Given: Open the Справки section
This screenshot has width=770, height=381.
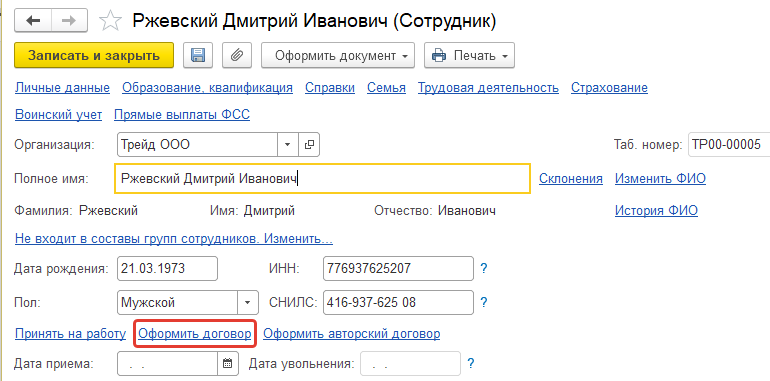Looking at the screenshot, I should pos(330,88).
